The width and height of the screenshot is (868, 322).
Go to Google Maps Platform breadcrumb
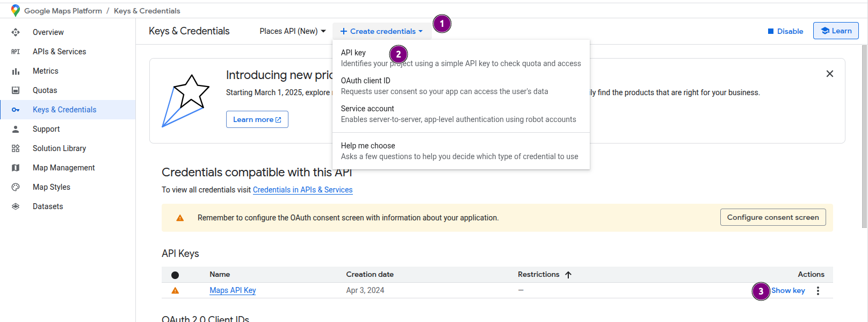click(x=63, y=11)
